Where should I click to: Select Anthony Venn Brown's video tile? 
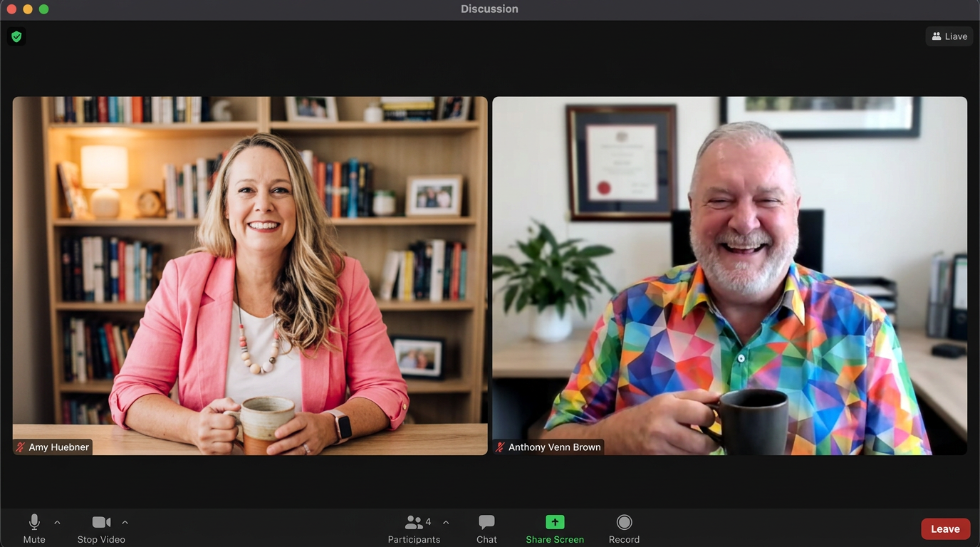(729, 276)
